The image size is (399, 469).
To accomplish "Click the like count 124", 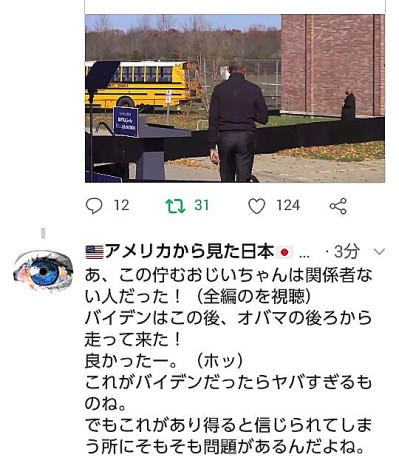I will pyautogui.click(x=288, y=205).
